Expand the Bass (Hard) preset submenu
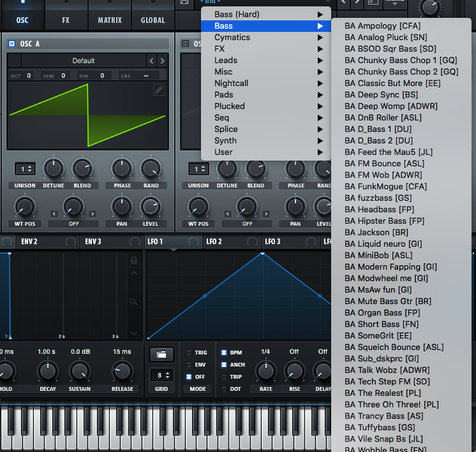Viewport: 476px width, 452px height. click(266, 15)
